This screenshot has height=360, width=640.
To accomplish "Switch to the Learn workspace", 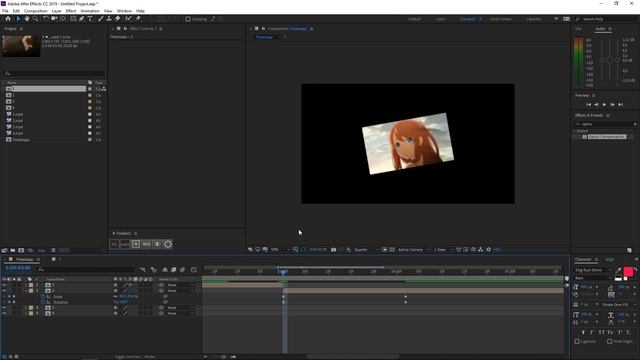I will 440,19.
